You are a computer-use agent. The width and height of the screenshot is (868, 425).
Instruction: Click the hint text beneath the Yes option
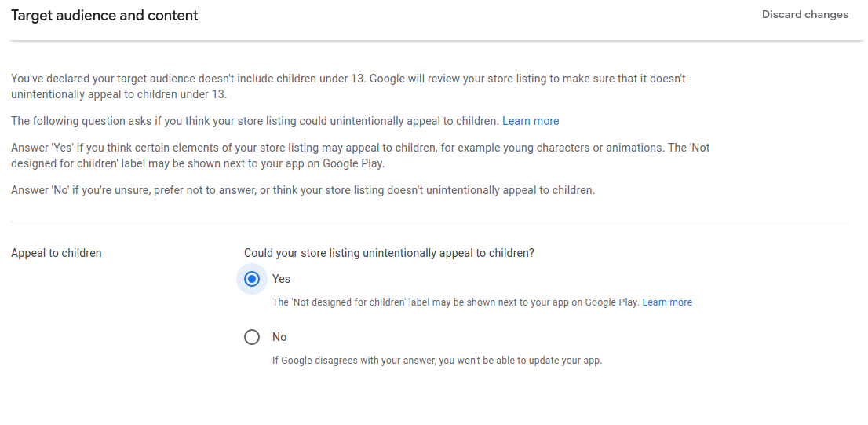[x=455, y=302]
